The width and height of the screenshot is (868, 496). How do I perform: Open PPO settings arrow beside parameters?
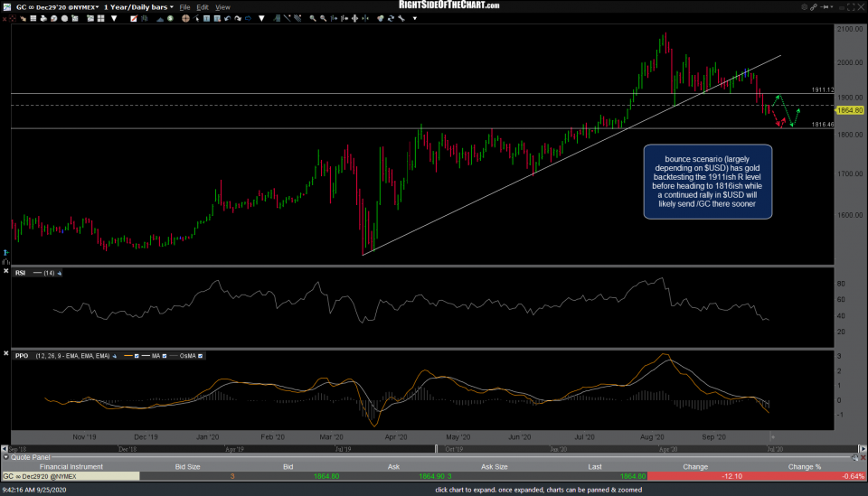pyautogui.click(x=115, y=356)
